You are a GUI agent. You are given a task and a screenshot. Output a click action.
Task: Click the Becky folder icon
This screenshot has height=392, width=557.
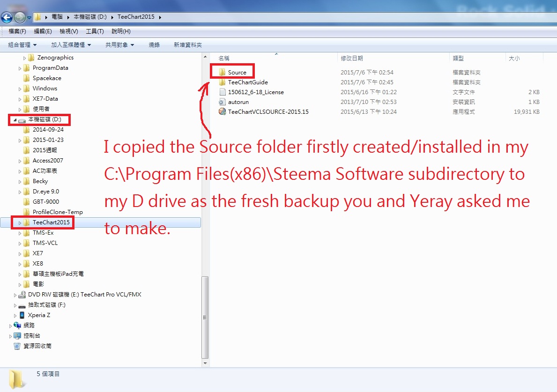point(27,181)
